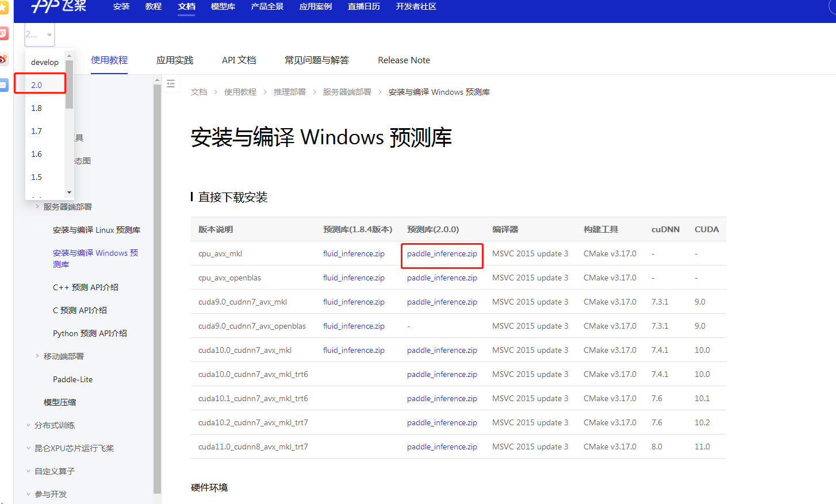Switch to 常见问题与解答 tab

[317, 60]
